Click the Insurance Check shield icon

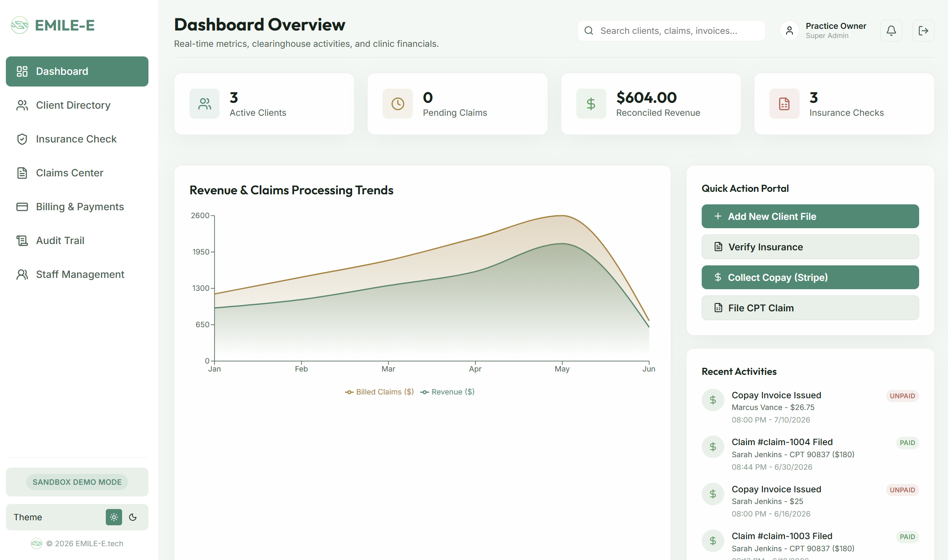point(22,139)
